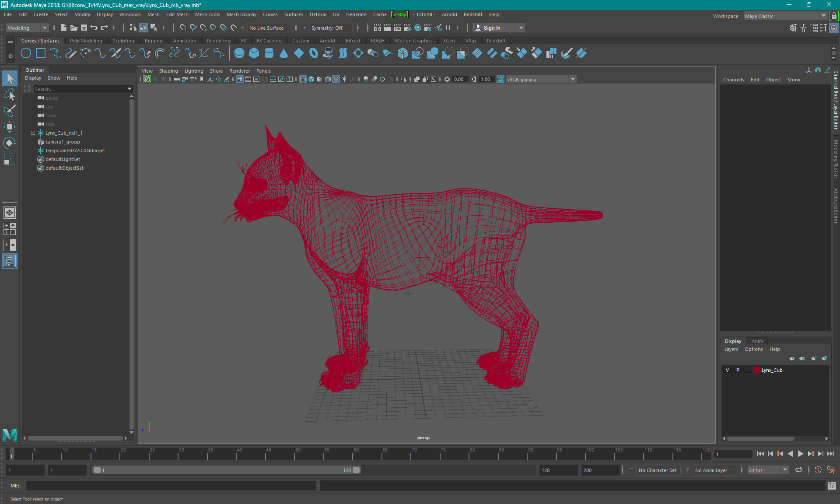Select camera1_group in the Outliner

tap(63, 142)
